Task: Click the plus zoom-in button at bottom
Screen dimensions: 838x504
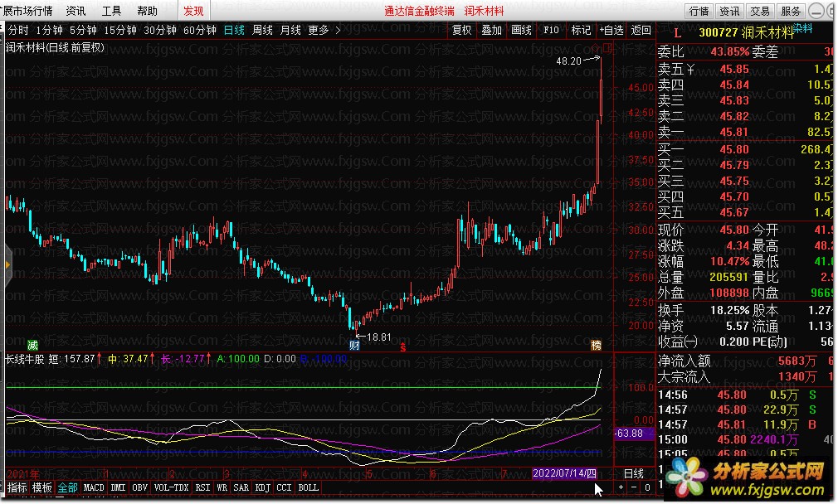Action: [621, 487]
